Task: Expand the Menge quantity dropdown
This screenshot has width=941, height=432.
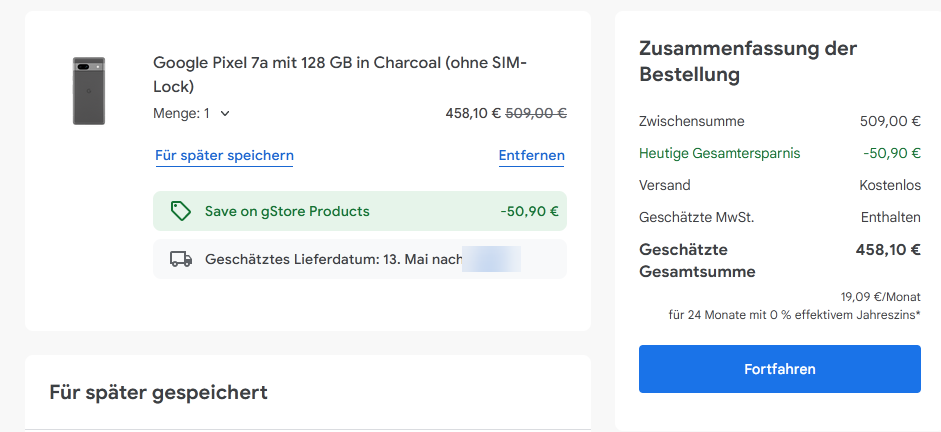Action: [191, 113]
